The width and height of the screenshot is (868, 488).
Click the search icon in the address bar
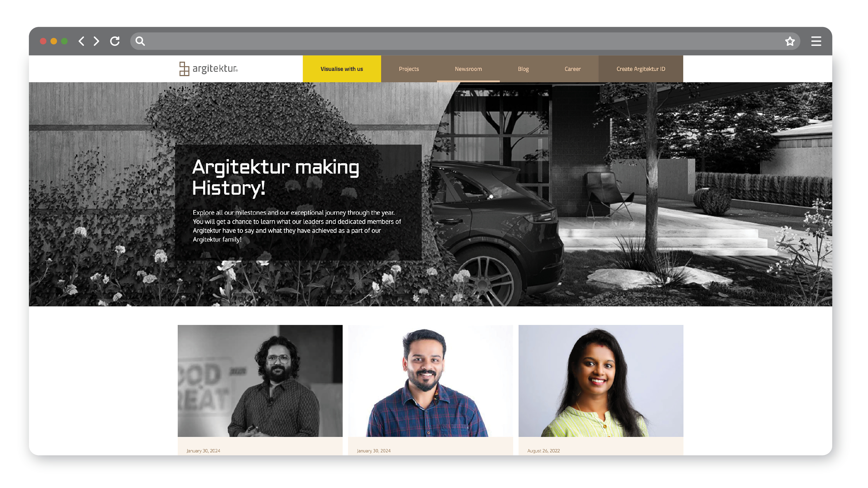click(140, 41)
